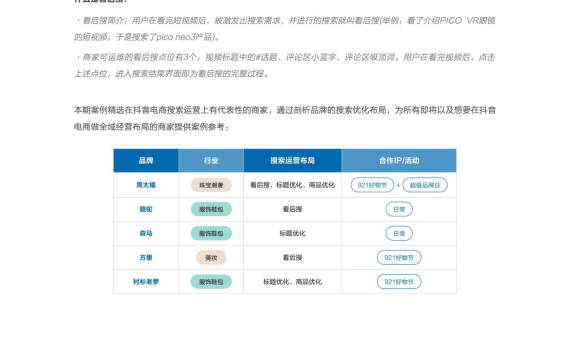Click the 美妆 industry tag

pos(211,257)
